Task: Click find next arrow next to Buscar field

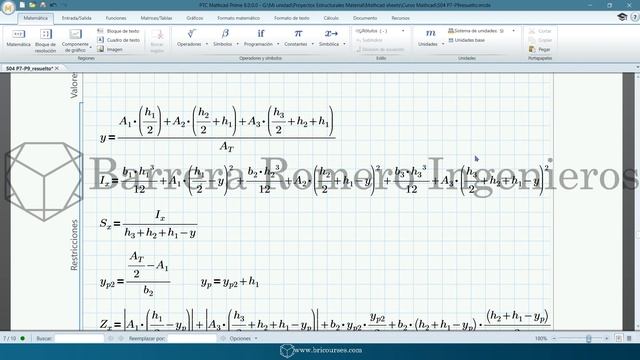Action: 121,338
